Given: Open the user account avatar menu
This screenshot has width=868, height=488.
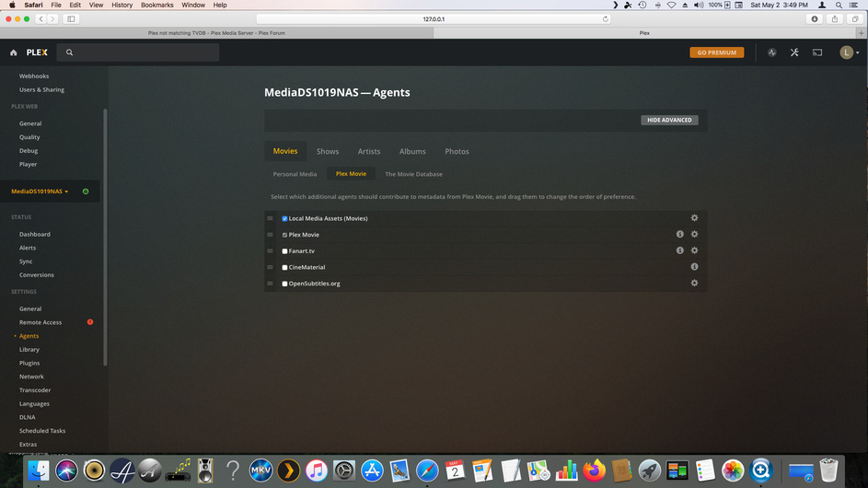Looking at the screenshot, I should (850, 52).
